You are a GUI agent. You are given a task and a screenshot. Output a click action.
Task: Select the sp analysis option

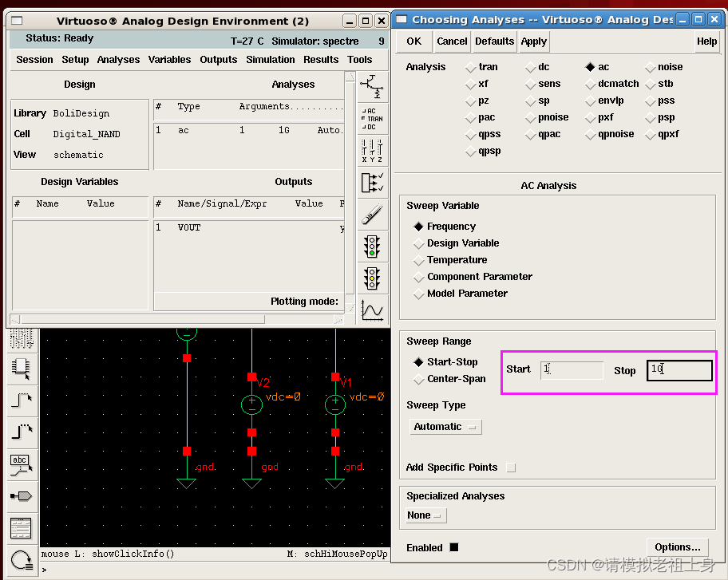[x=538, y=101]
